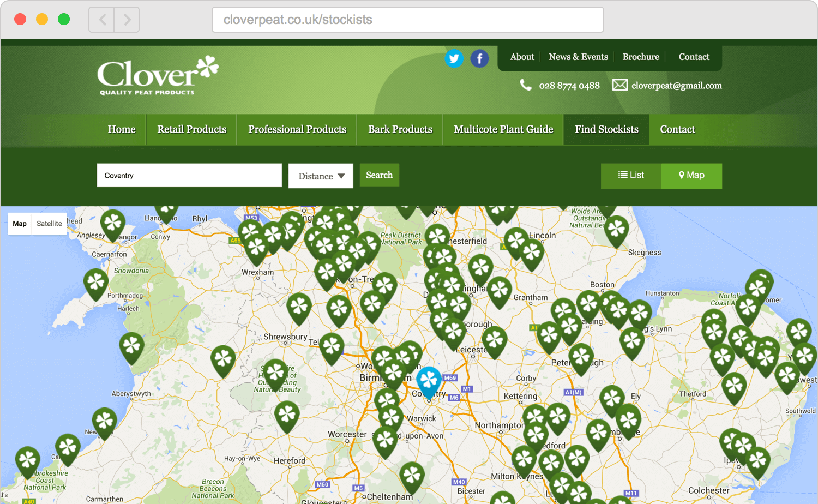Open the News & Events link
Screen dimensions: 818x504
tap(578, 57)
